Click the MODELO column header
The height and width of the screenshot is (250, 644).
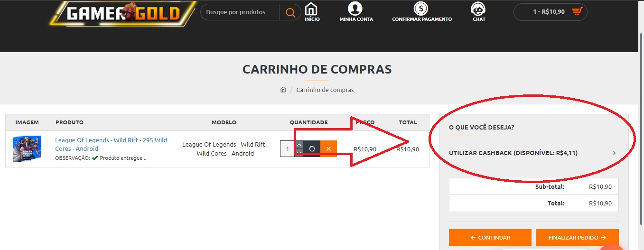pos(224,122)
